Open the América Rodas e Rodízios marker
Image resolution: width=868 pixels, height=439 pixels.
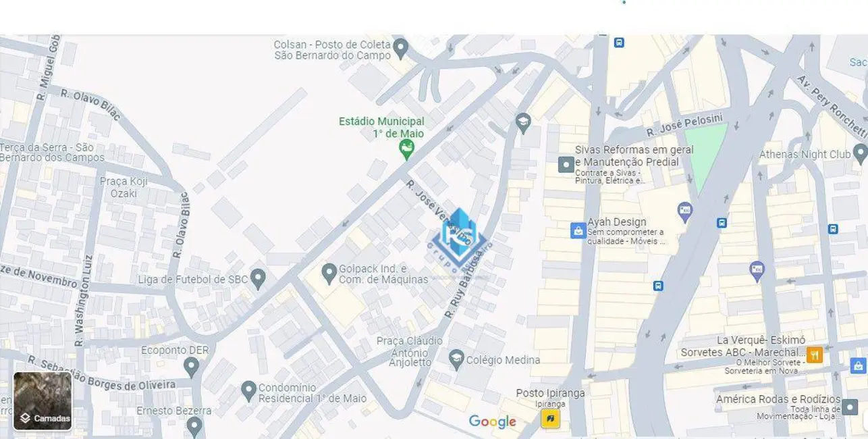850,407
